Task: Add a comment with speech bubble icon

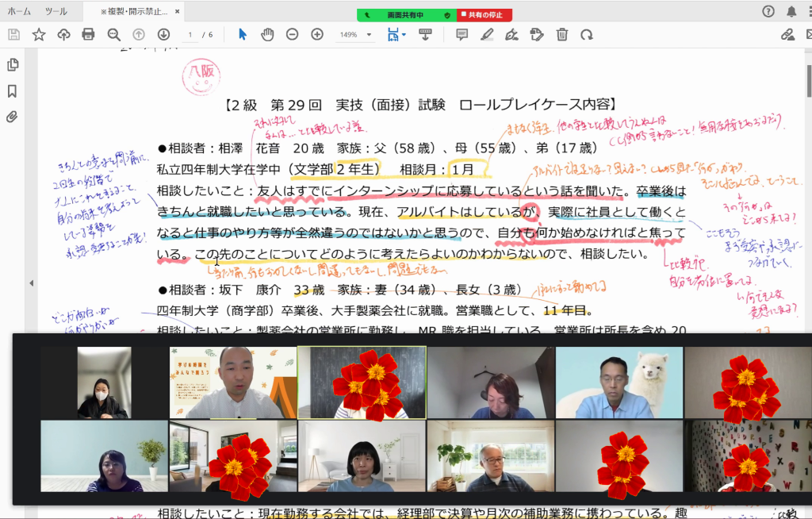Action: tap(462, 34)
